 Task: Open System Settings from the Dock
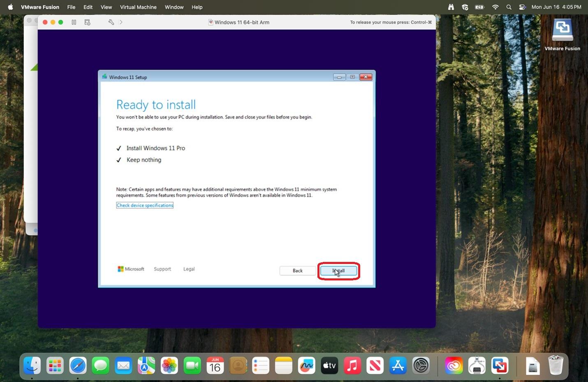point(421,365)
